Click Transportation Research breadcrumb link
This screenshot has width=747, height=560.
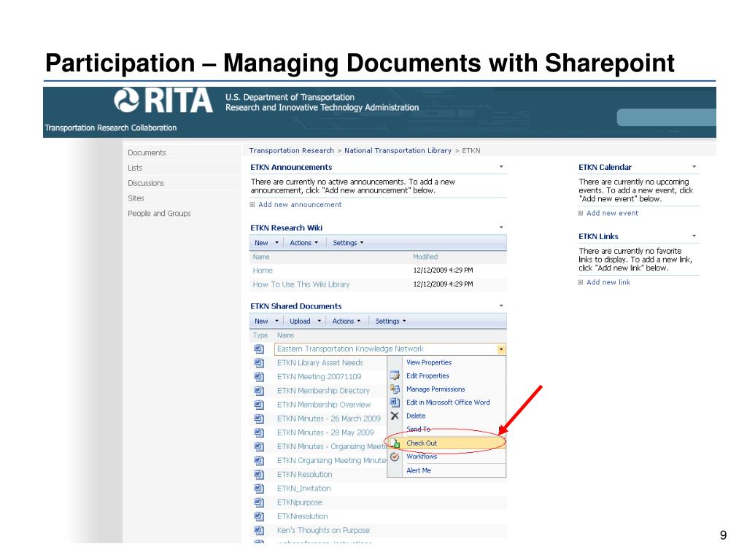point(292,150)
